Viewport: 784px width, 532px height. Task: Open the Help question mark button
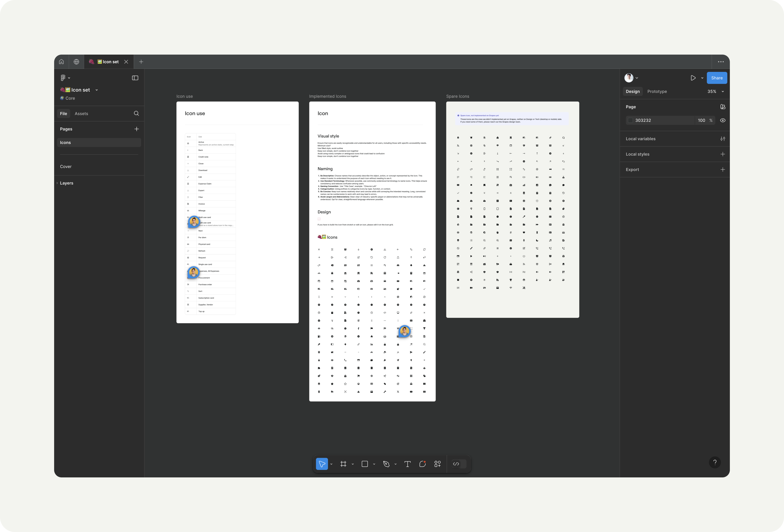click(x=715, y=462)
